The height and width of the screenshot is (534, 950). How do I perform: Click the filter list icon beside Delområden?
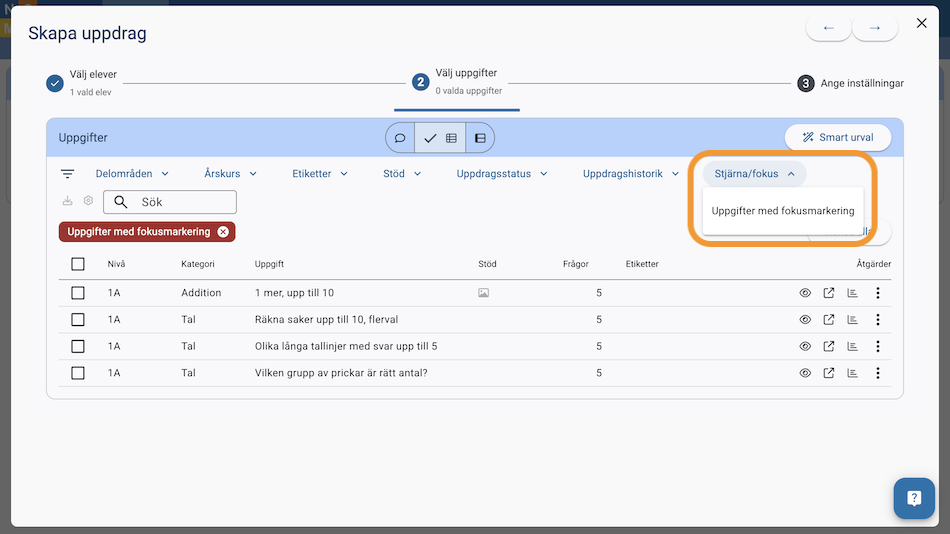click(68, 174)
